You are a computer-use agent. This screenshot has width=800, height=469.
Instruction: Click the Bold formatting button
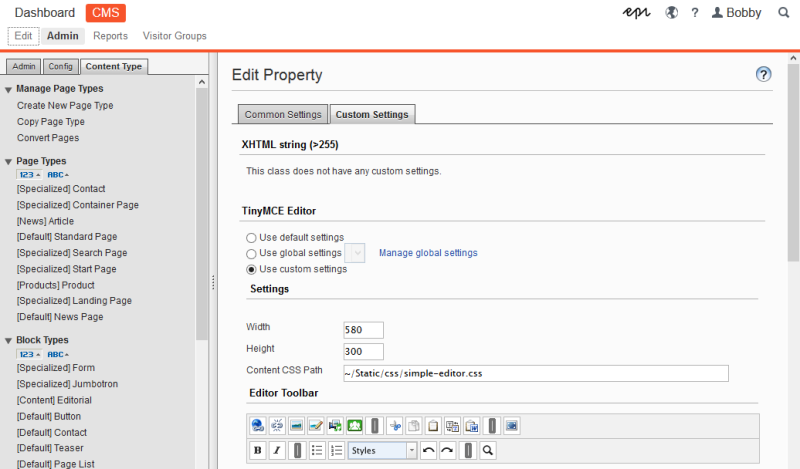258,451
